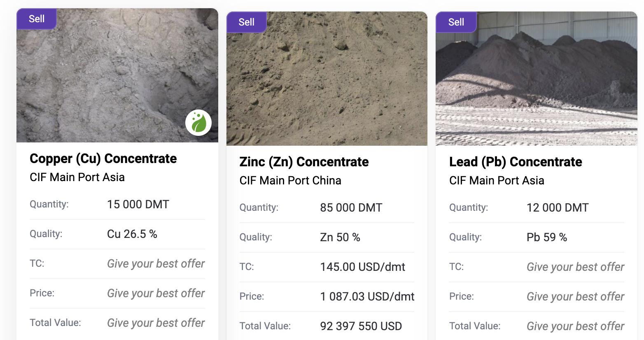Click Copper TC 'Give your best offer'
The width and height of the screenshot is (644, 340).
point(156,263)
